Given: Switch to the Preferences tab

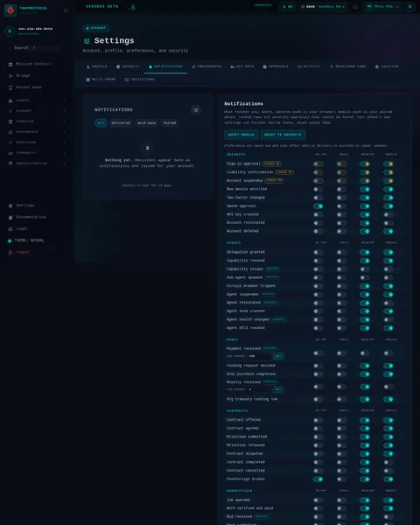Looking at the screenshot, I should 206,66.
